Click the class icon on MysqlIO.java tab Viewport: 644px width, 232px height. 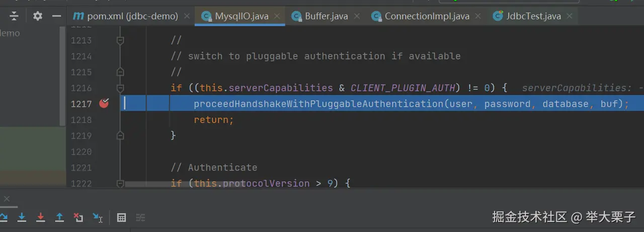tap(206, 16)
